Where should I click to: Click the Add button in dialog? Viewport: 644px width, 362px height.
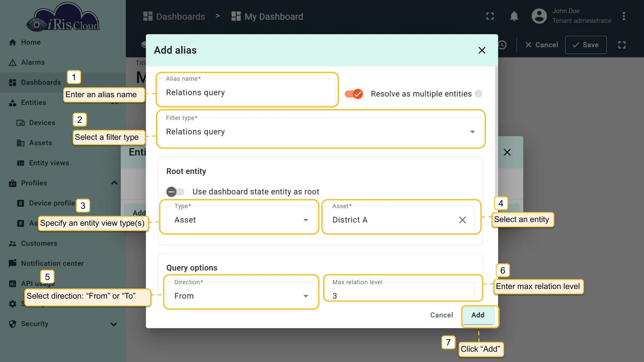pyautogui.click(x=478, y=315)
